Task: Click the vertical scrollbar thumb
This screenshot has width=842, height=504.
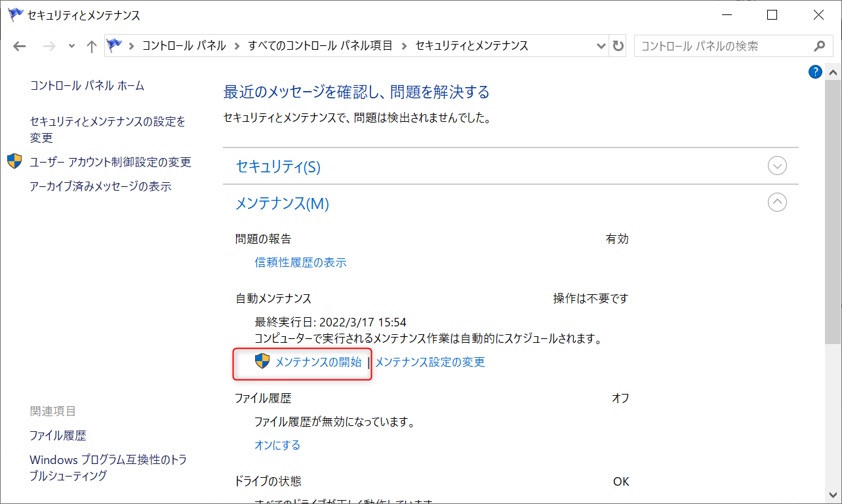Action: click(x=832, y=211)
